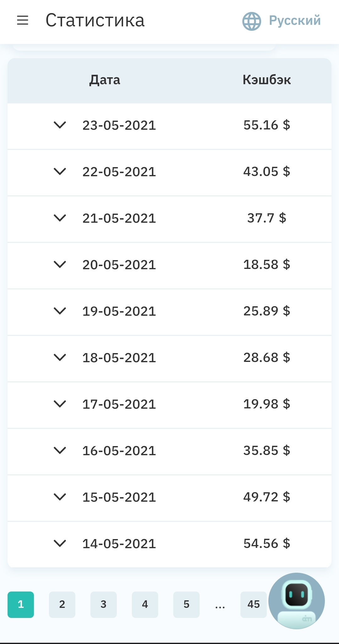This screenshot has width=339, height=644.
Task: Expand the 14-05-2021 row
Action: 60,543
